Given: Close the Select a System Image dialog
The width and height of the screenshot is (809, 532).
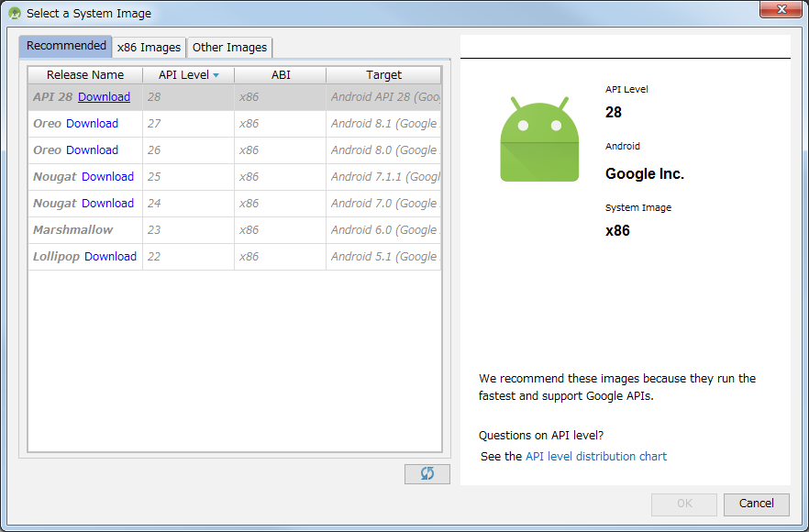Looking at the screenshot, I should click(x=781, y=9).
